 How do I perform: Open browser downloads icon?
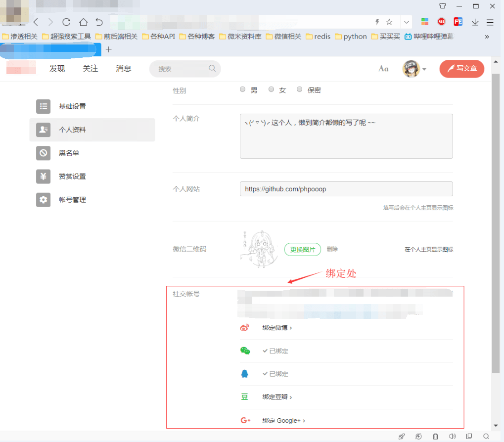[x=475, y=22]
